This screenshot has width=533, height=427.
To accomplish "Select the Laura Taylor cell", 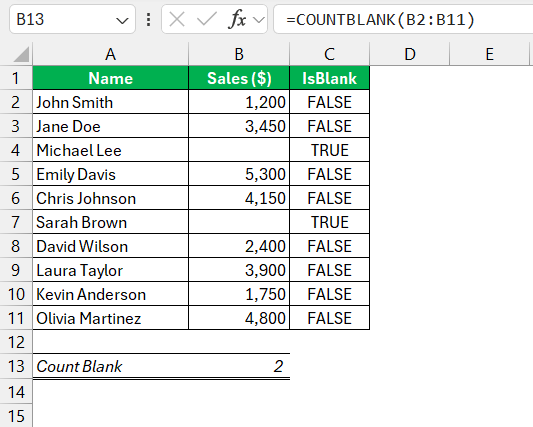I will click(110, 270).
